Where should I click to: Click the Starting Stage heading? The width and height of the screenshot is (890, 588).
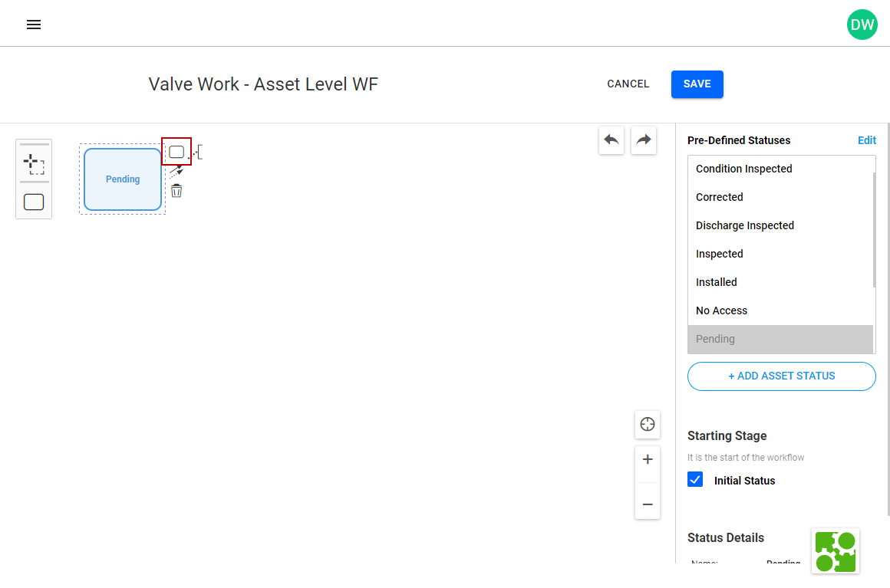point(727,435)
